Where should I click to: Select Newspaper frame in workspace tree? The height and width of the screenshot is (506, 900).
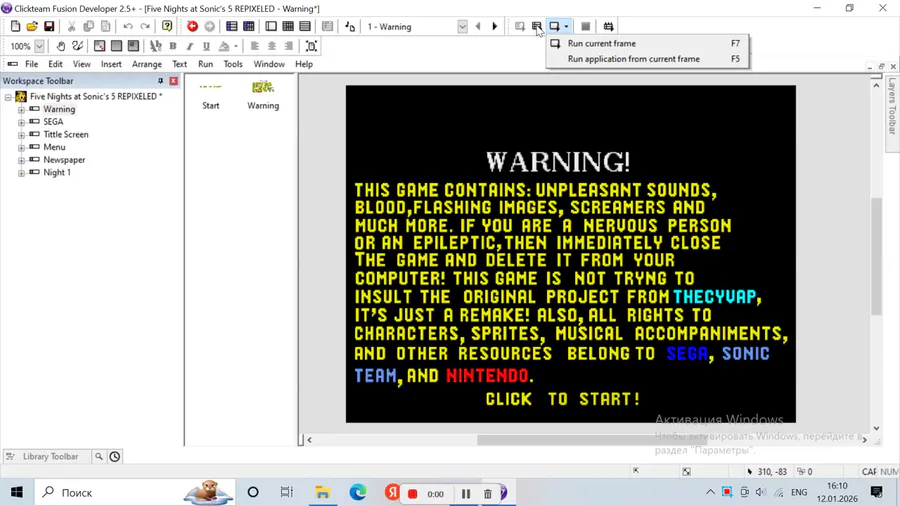click(64, 159)
